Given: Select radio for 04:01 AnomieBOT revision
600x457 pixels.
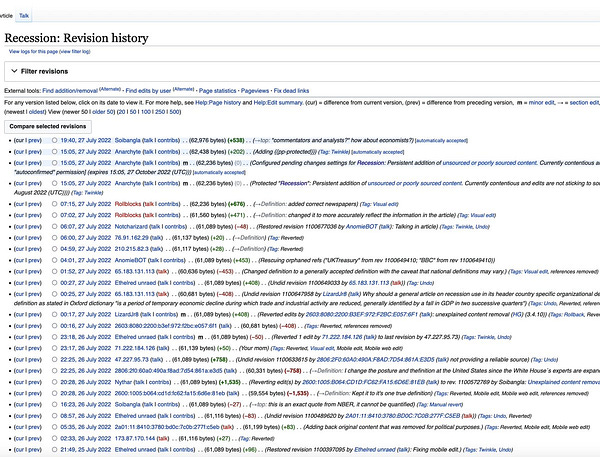Looking at the screenshot, I should click(x=54, y=260).
